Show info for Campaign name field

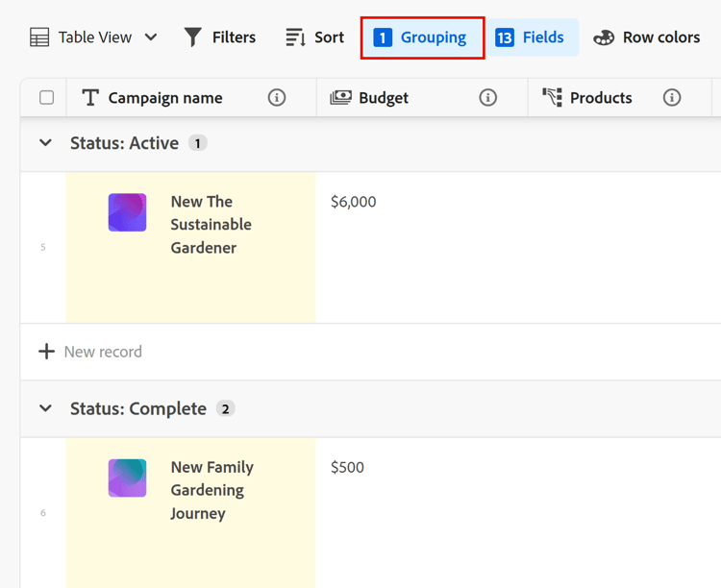(x=277, y=97)
